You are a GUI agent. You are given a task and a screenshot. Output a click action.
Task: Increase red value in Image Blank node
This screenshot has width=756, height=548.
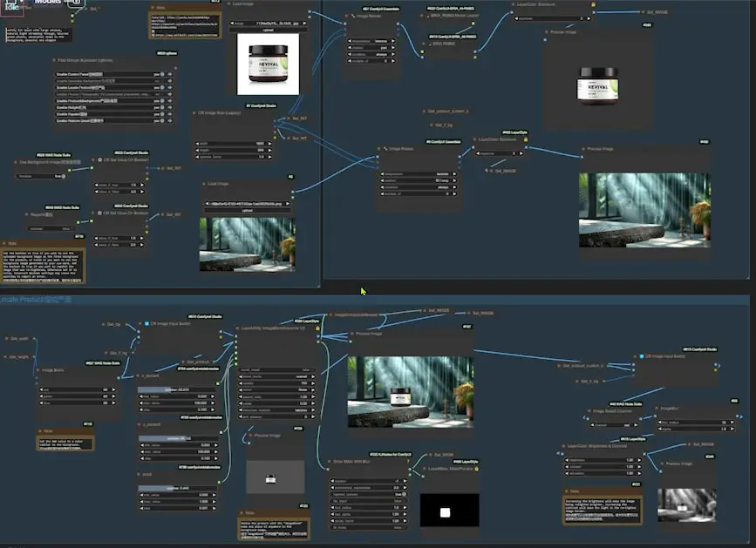click(113, 389)
